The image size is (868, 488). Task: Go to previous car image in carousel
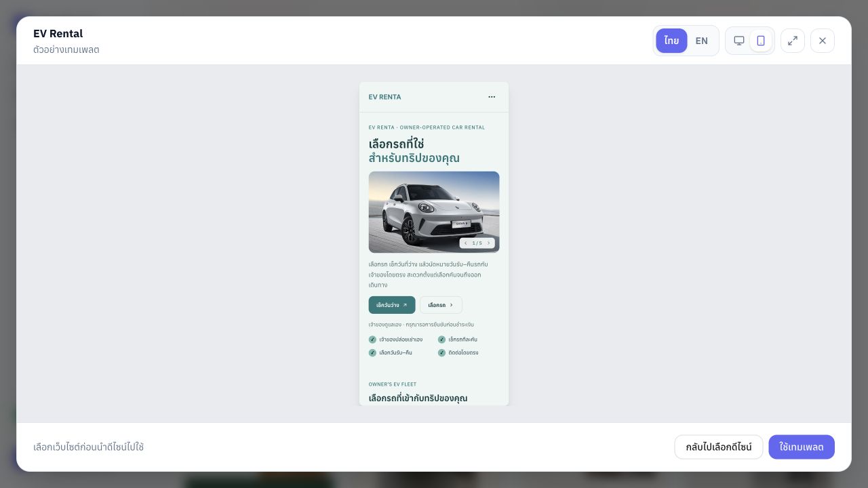point(466,243)
